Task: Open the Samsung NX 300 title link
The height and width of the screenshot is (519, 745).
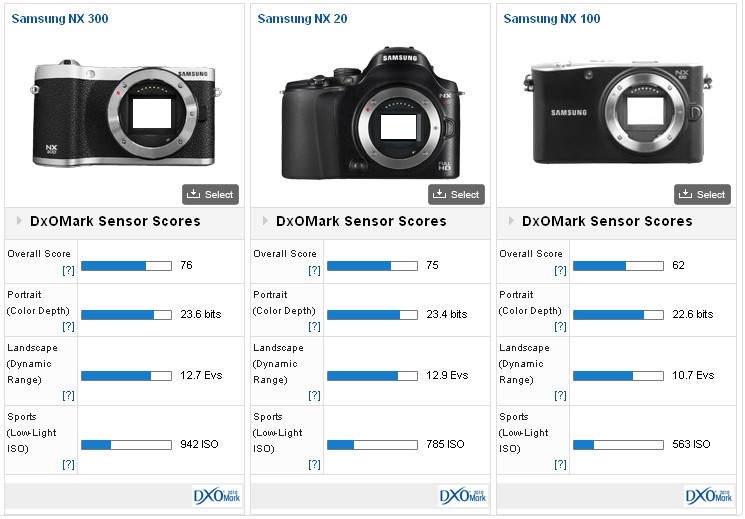Action: [60, 19]
